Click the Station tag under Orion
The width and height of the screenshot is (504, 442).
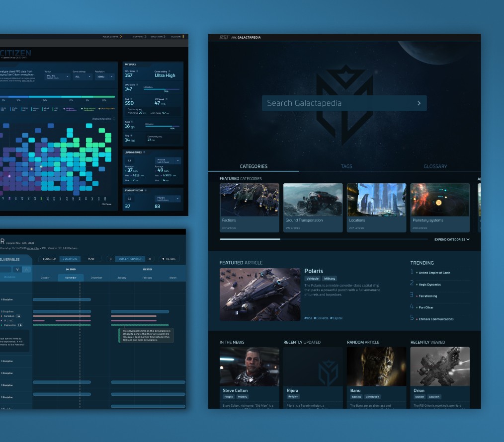(420, 397)
